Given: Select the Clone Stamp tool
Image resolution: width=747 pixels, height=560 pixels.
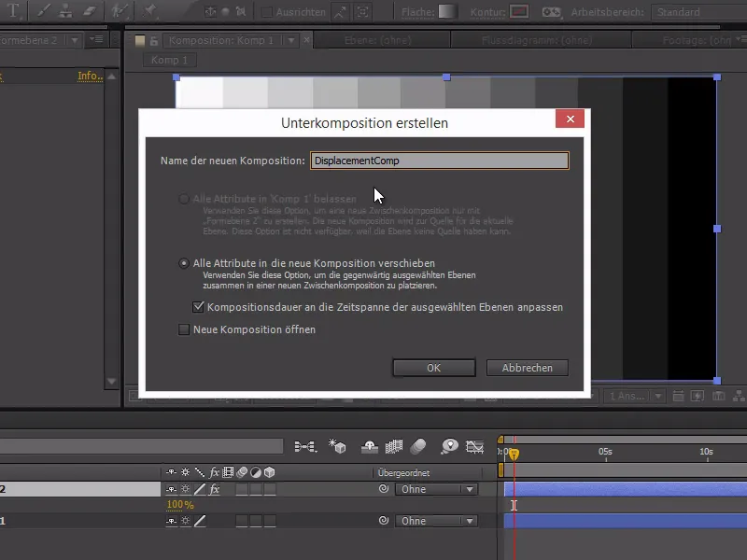Looking at the screenshot, I should pos(65,11).
